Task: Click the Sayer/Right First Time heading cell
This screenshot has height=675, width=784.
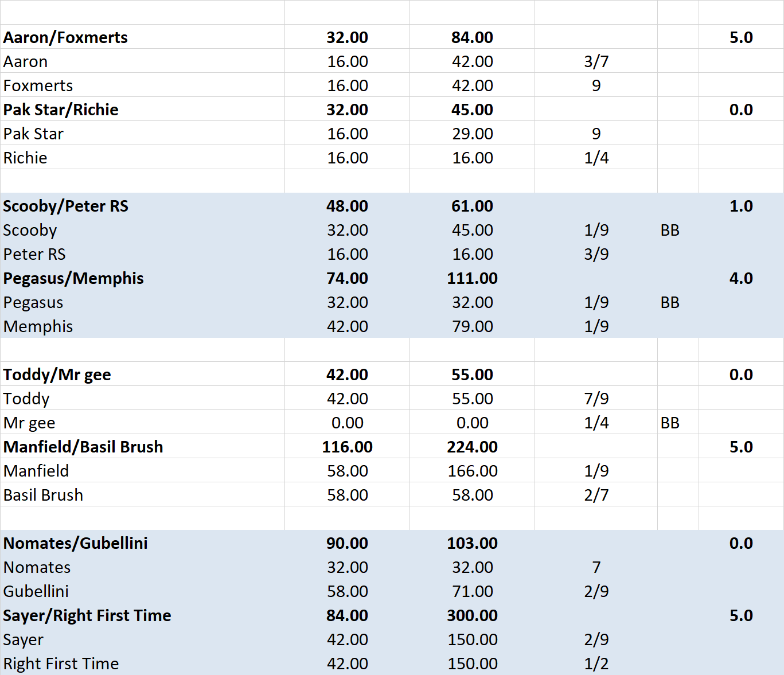Action: point(87,615)
